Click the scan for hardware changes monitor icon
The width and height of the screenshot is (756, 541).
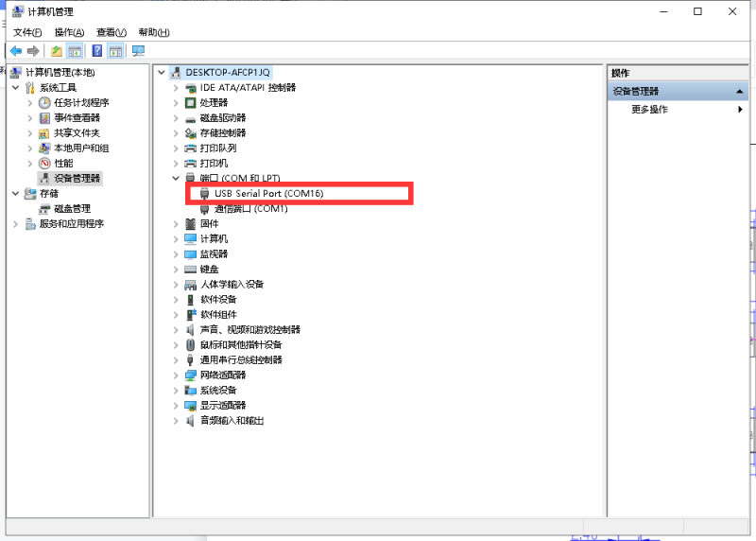pyautogui.click(x=138, y=51)
